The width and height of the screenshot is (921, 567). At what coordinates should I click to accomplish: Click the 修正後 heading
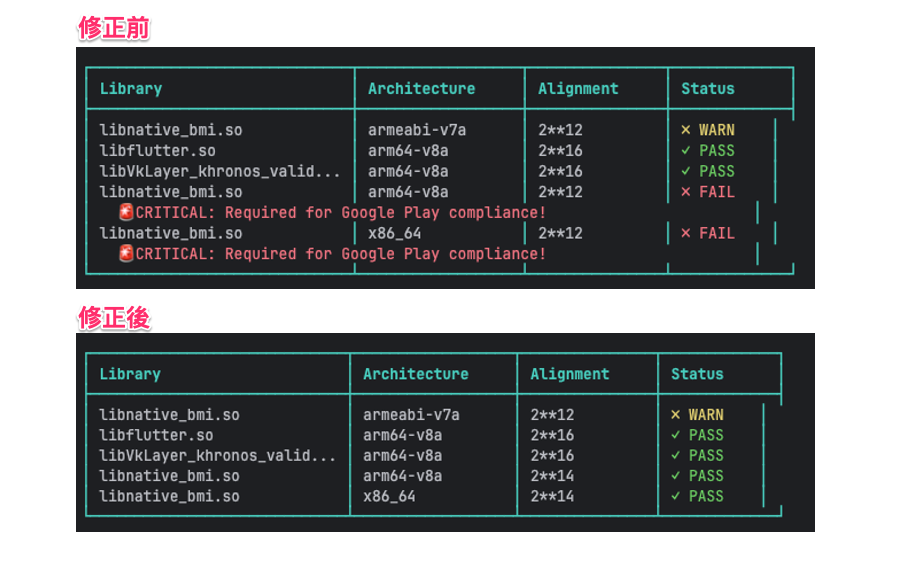click(x=114, y=317)
